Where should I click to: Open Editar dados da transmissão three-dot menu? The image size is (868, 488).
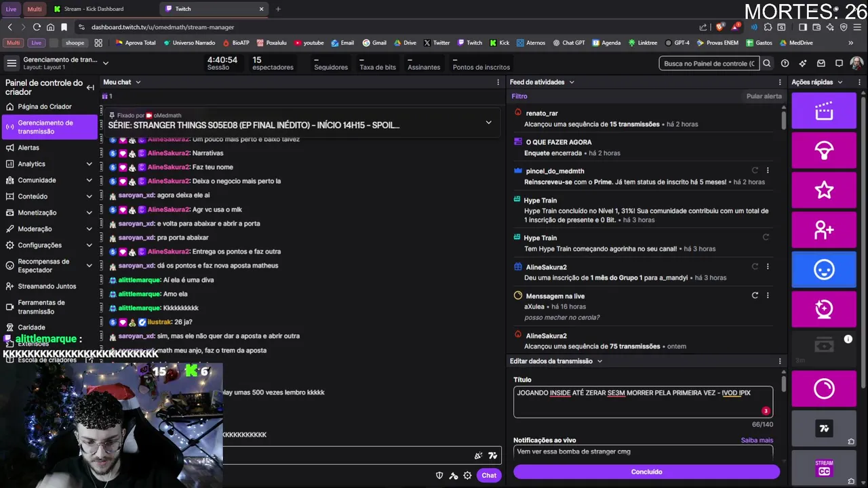[780, 361]
